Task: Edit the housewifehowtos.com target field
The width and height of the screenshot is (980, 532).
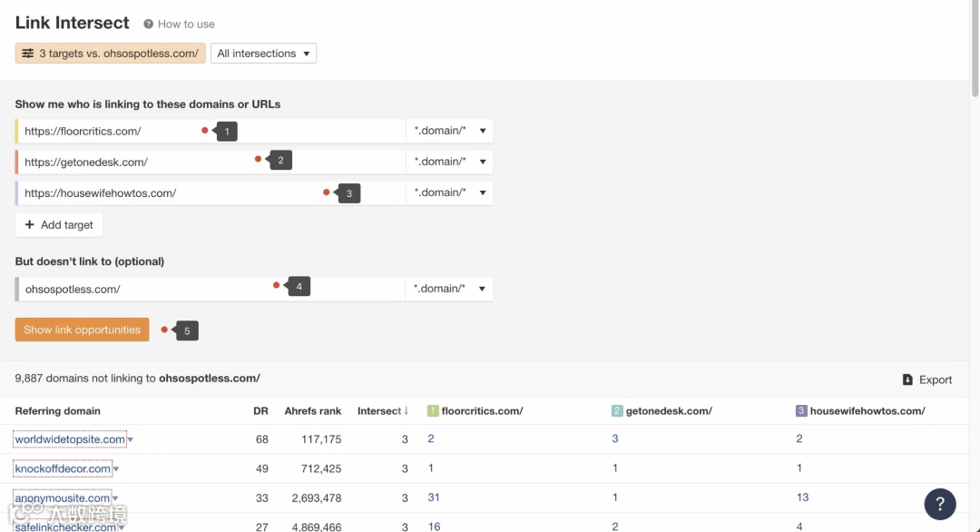Action: coord(211,192)
